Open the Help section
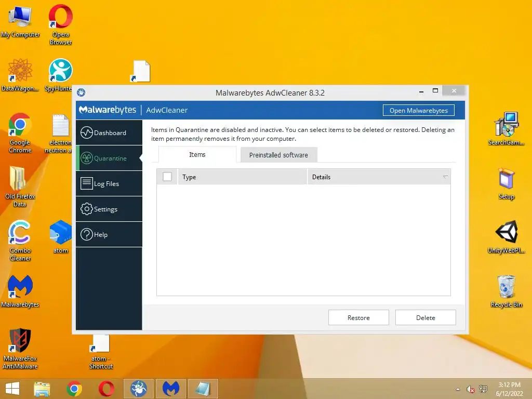The image size is (532, 399). pos(109,234)
